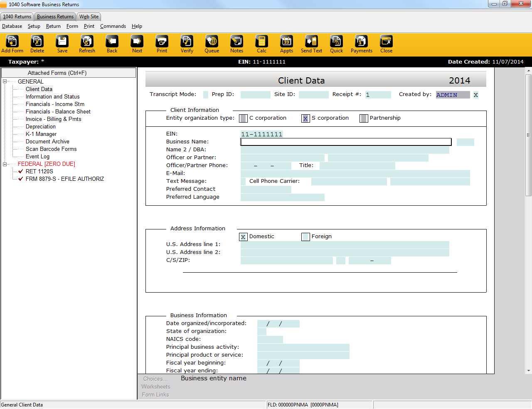Click the Queue toolbar icon
Screen dimensions: 532x409
click(x=212, y=42)
